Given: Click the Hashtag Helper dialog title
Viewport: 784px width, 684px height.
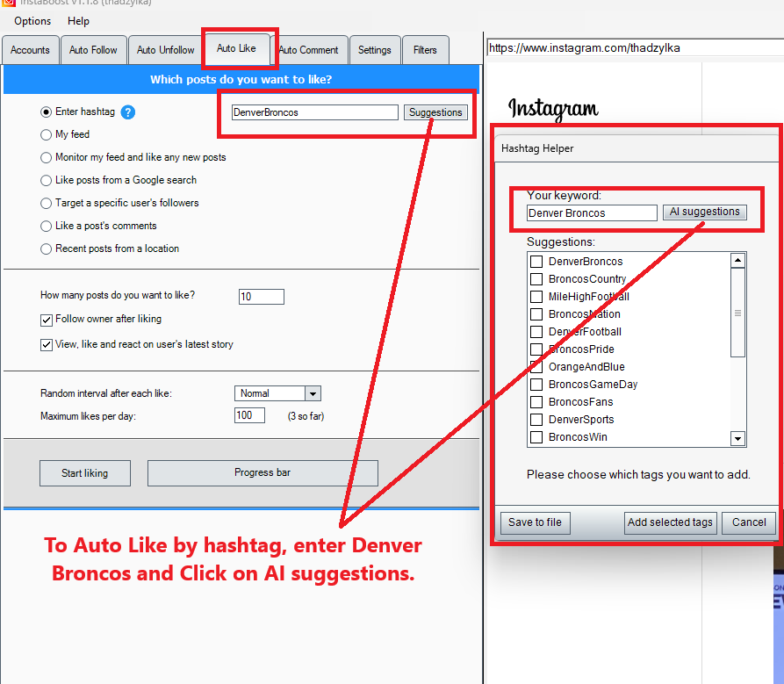Looking at the screenshot, I should point(537,148).
